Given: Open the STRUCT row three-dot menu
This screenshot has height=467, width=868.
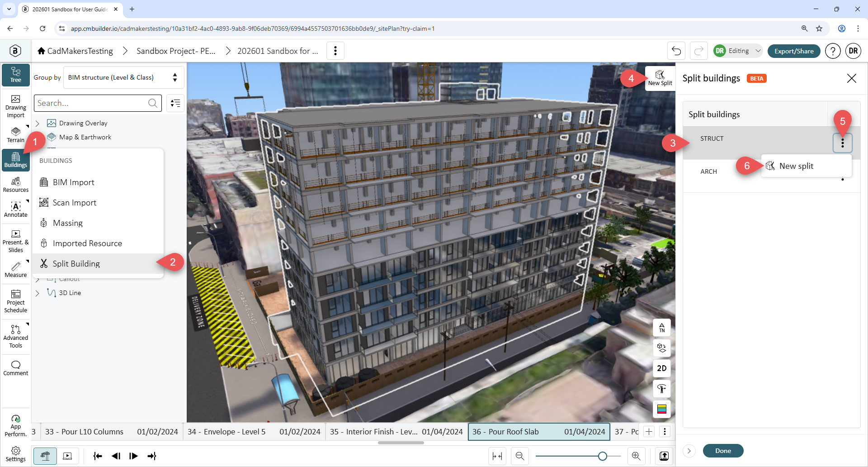Looking at the screenshot, I should (x=842, y=143).
